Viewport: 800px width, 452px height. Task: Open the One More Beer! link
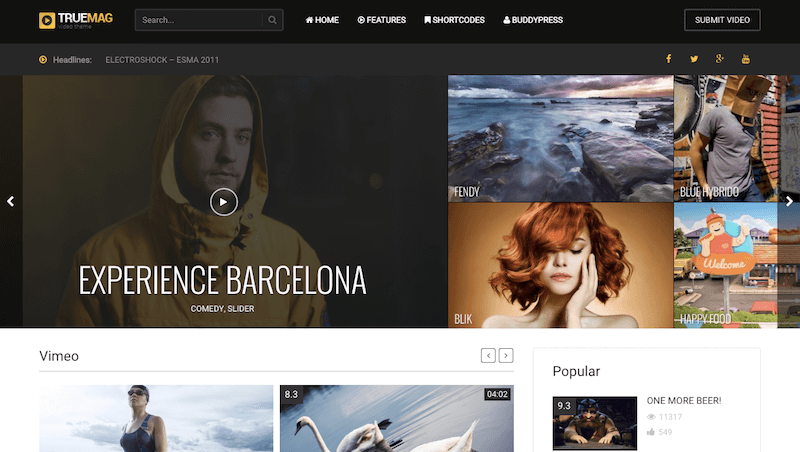684,400
